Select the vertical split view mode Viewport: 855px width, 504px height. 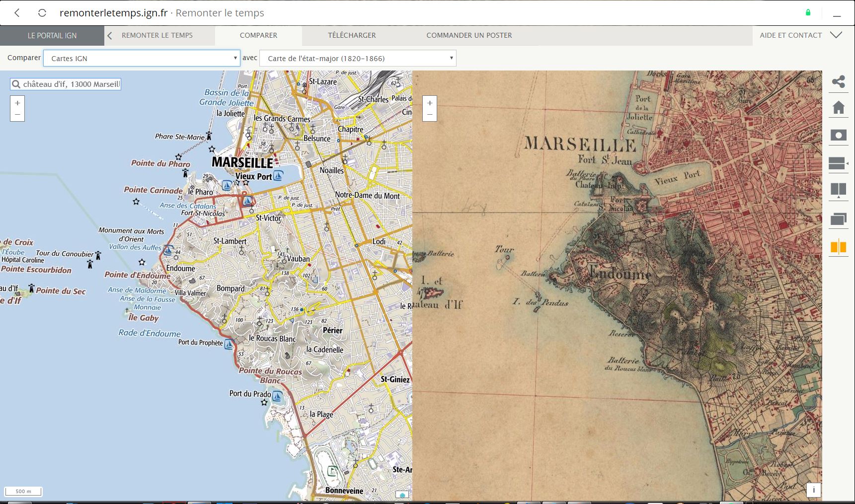tap(838, 190)
